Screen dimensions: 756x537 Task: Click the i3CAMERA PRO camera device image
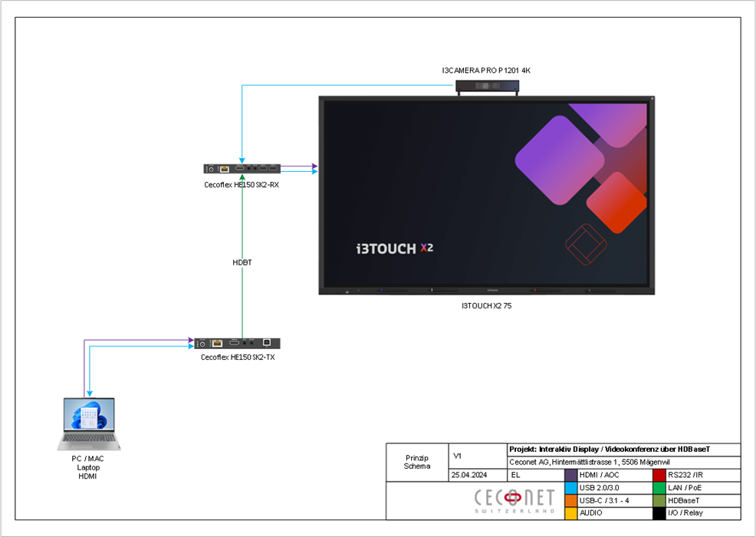click(488, 87)
